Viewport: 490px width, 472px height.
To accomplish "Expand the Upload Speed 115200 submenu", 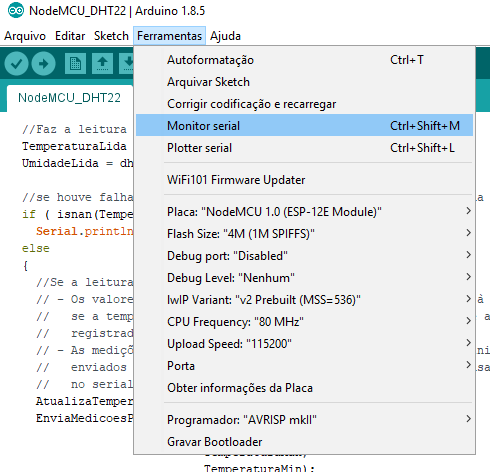I will (x=304, y=344).
